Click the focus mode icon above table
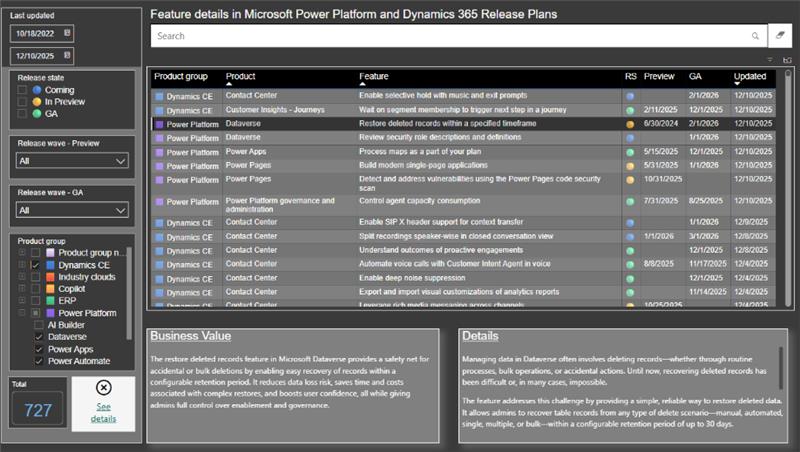The height and width of the screenshot is (452, 800). tap(787, 60)
